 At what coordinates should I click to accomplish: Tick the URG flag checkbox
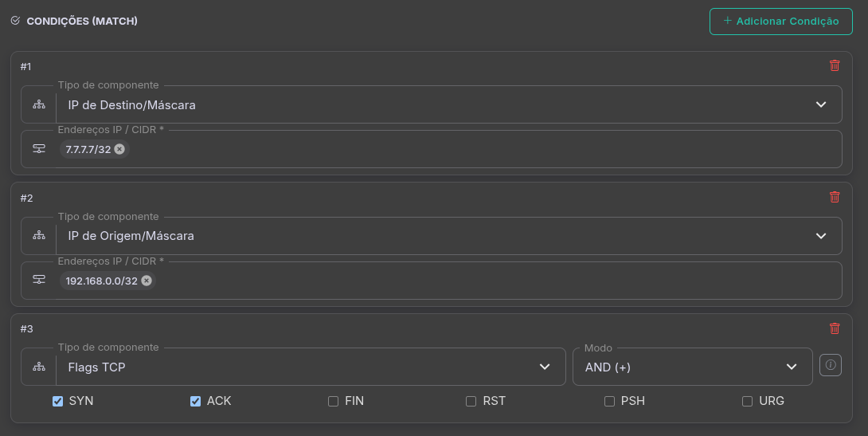(748, 401)
